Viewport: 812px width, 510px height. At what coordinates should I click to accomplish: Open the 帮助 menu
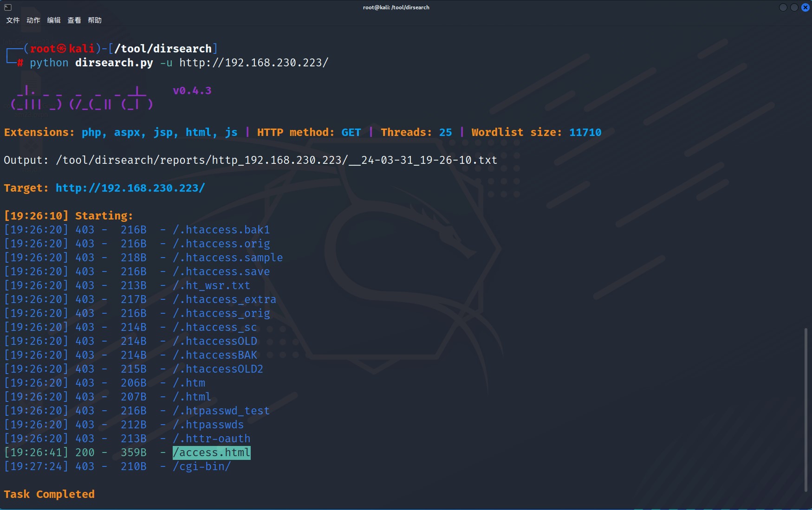point(95,20)
